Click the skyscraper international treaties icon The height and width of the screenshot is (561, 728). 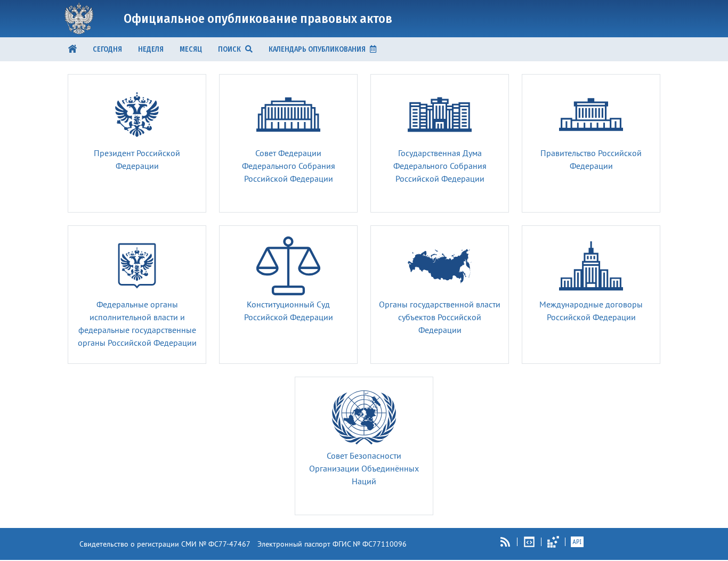pyautogui.click(x=591, y=266)
